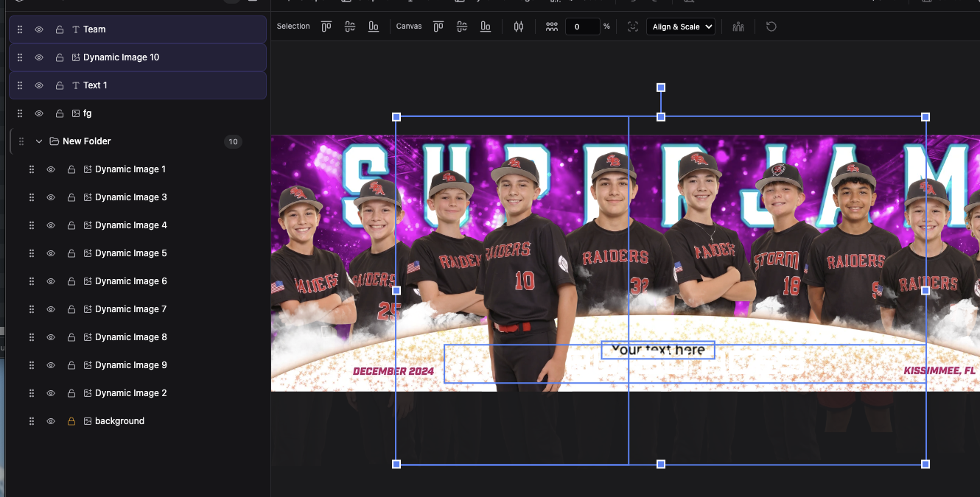This screenshot has width=980, height=497.
Task: Align selection to vertical center
Action: [350, 27]
